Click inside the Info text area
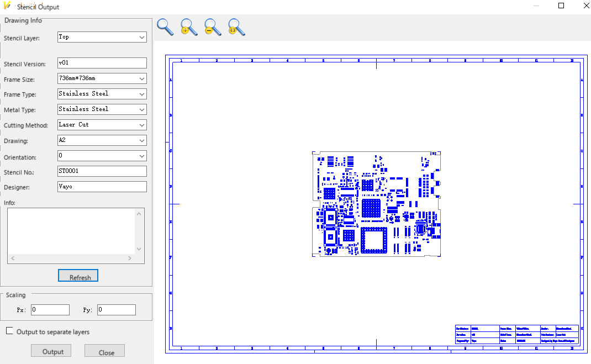The image size is (591, 364). [x=71, y=231]
